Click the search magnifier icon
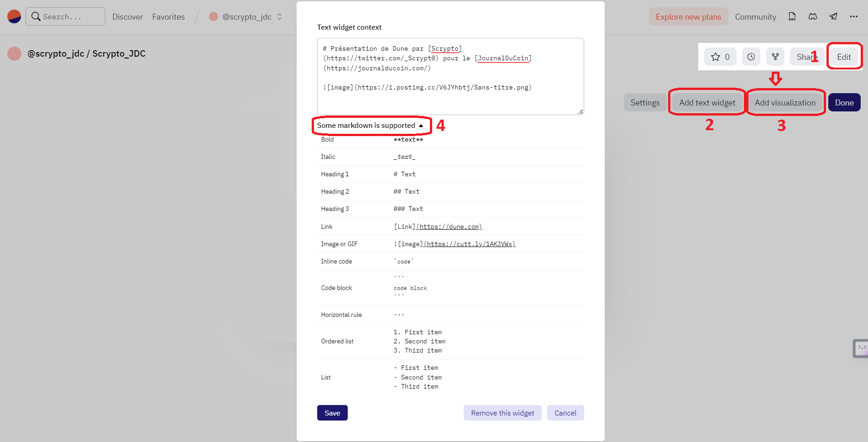Image resolution: width=868 pixels, height=442 pixels. 36,16
